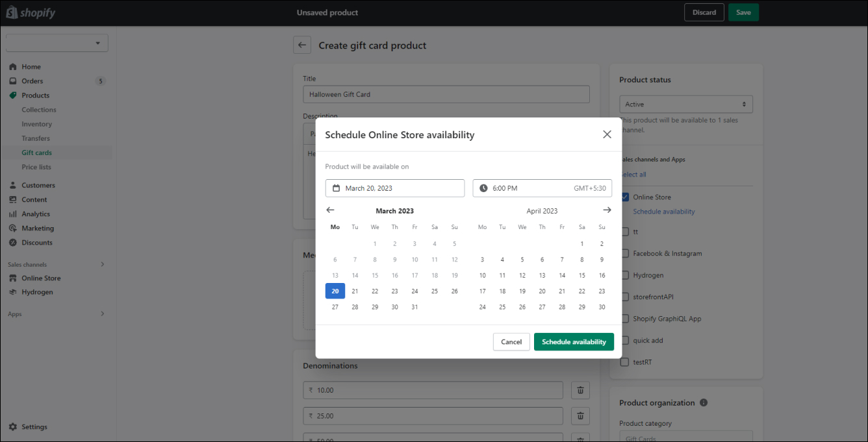868x442 pixels.
Task: Open the 6:00 PM time picker
Action: (x=542, y=188)
